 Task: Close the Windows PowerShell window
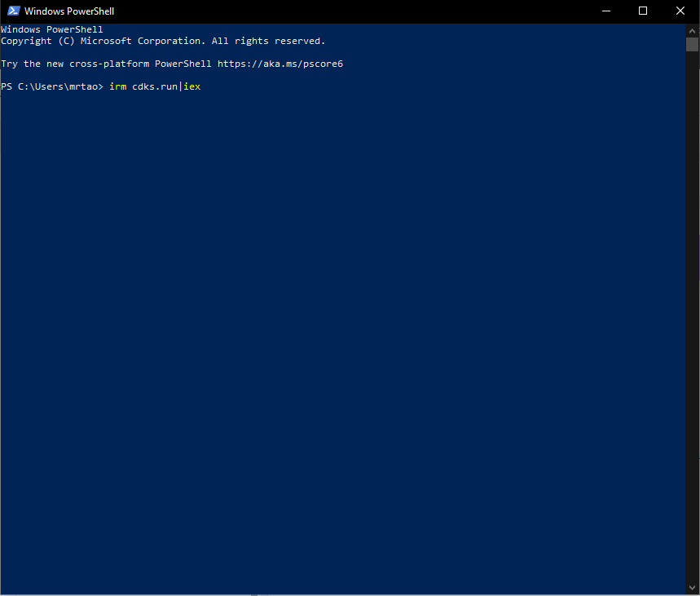[680, 11]
